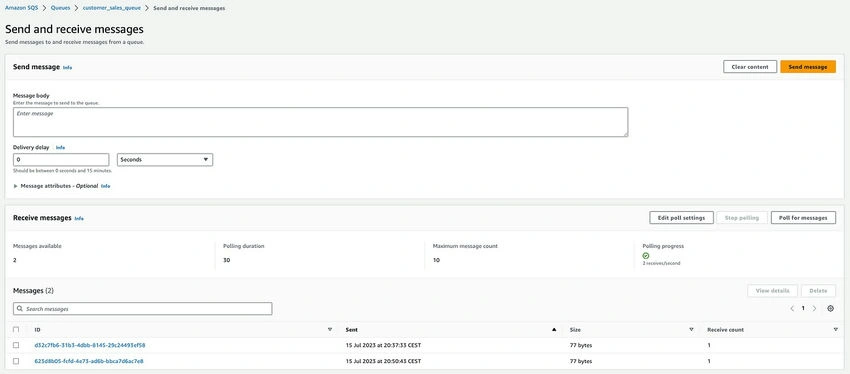Image resolution: width=850 pixels, height=374 pixels.
Task: Go to the previous messages page arrow
Action: pyautogui.click(x=792, y=308)
